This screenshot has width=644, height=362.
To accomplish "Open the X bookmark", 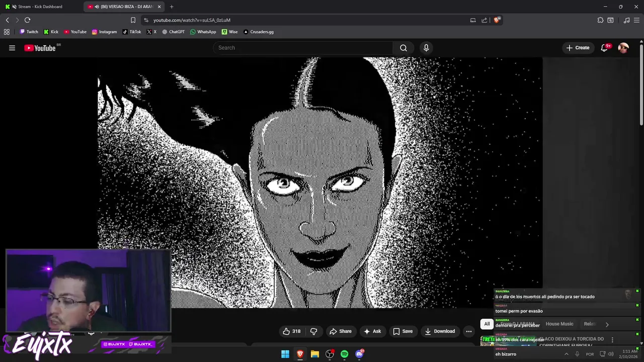I will tap(151, 32).
